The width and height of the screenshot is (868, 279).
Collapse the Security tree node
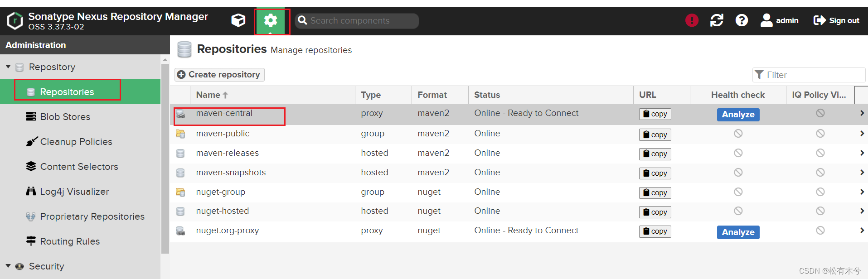8,266
